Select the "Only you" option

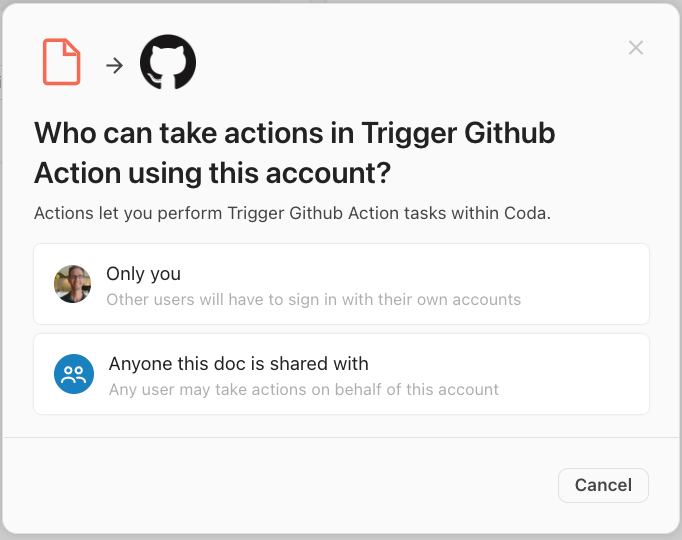(144, 273)
